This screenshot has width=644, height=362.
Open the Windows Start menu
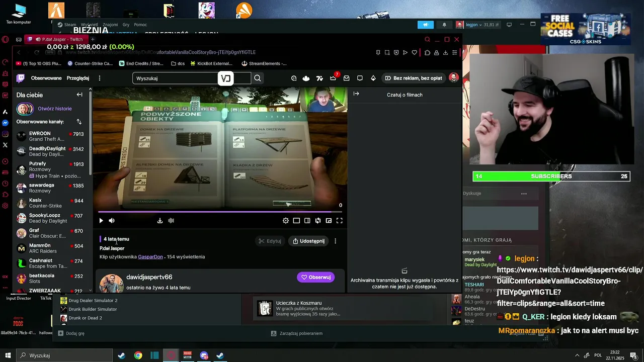click(x=8, y=355)
